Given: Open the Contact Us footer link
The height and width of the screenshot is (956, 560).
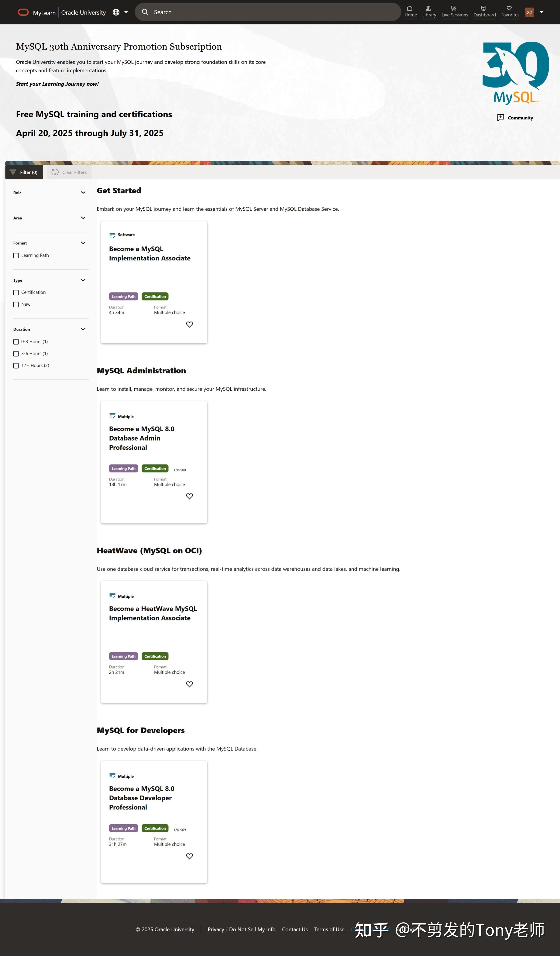Looking at the screenshot, I should pyautogui.click(x=294, y=929).
